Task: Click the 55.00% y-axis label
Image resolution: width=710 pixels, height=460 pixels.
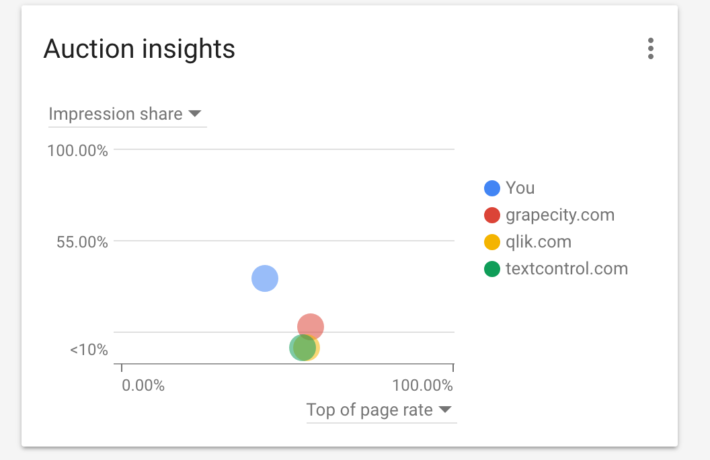Action: pos(80,241)
